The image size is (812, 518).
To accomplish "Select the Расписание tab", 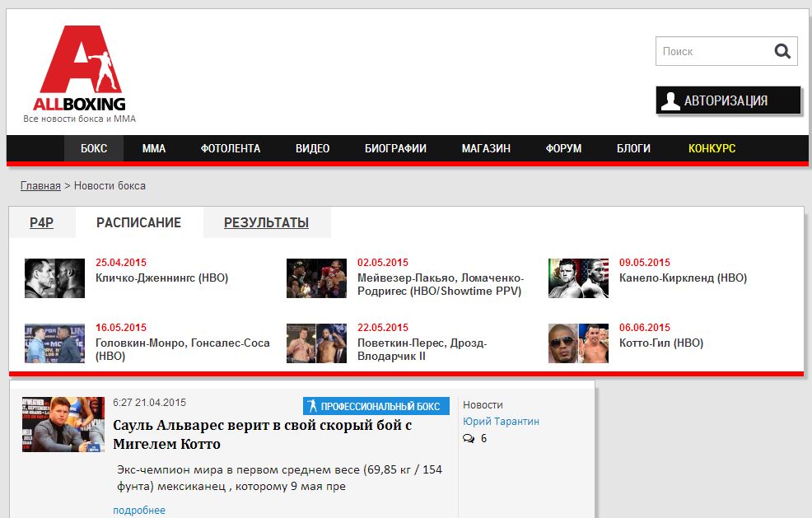I will pos(138,222).
